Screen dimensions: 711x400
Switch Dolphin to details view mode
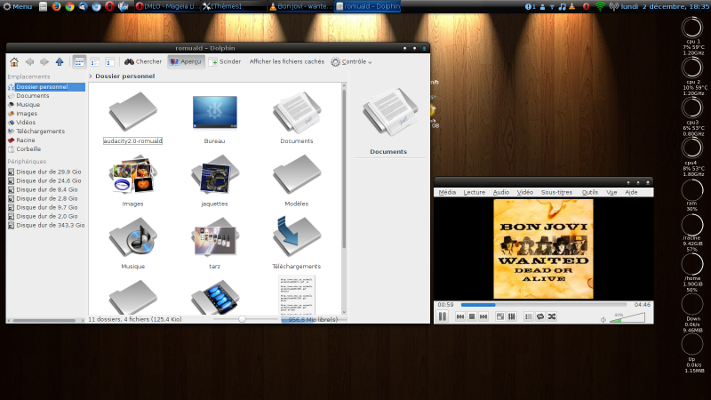click(x=94, y=62)
